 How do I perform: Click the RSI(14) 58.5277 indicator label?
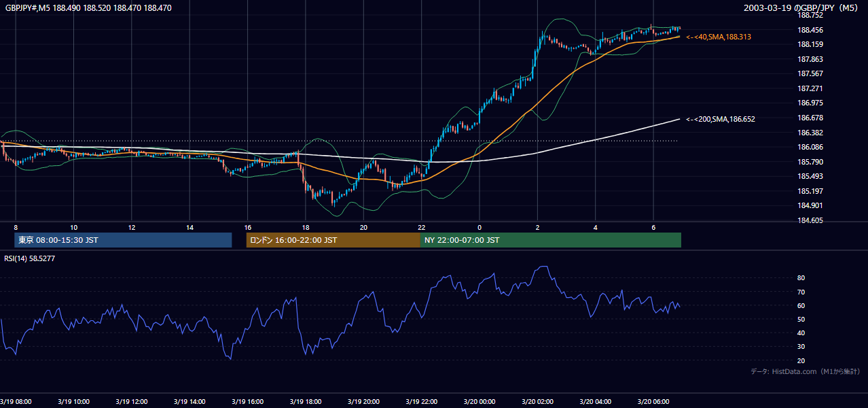click(x=30, y=258)
